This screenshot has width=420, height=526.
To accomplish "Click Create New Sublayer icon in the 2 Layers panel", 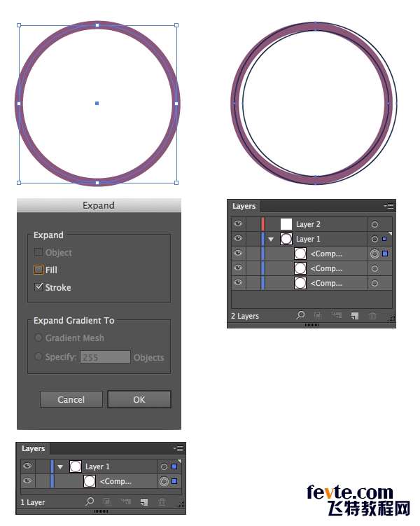I will point(337,316).
